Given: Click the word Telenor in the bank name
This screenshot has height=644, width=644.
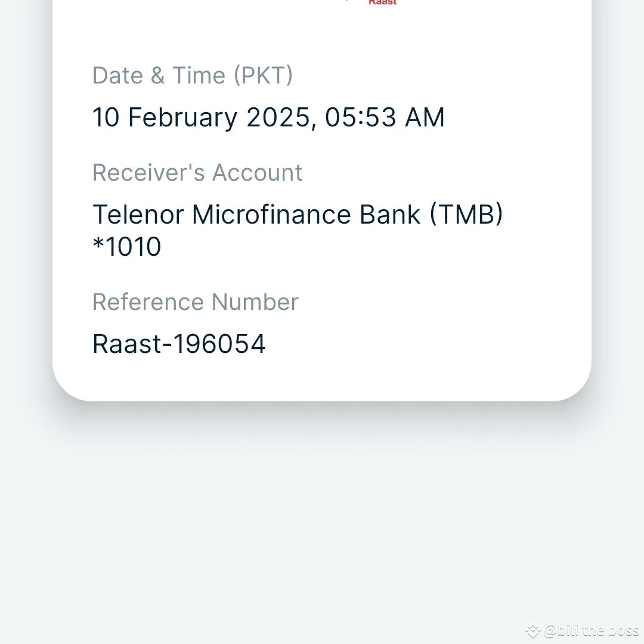Looking at the screenshot, I should [x=138, y=215].
